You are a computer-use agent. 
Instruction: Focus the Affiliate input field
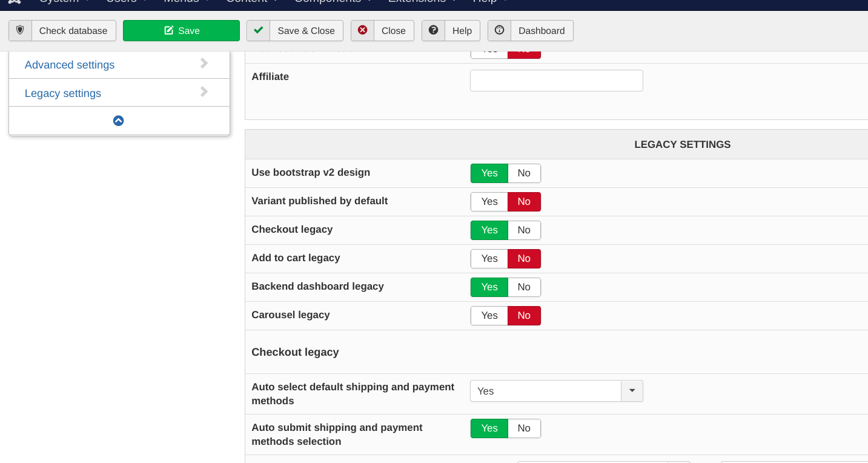click(x=557, y=81)
